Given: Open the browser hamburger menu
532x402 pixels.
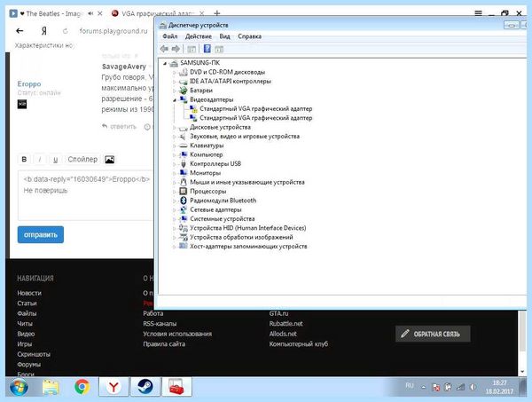Looking at the screenshot, I should (479, 13).
